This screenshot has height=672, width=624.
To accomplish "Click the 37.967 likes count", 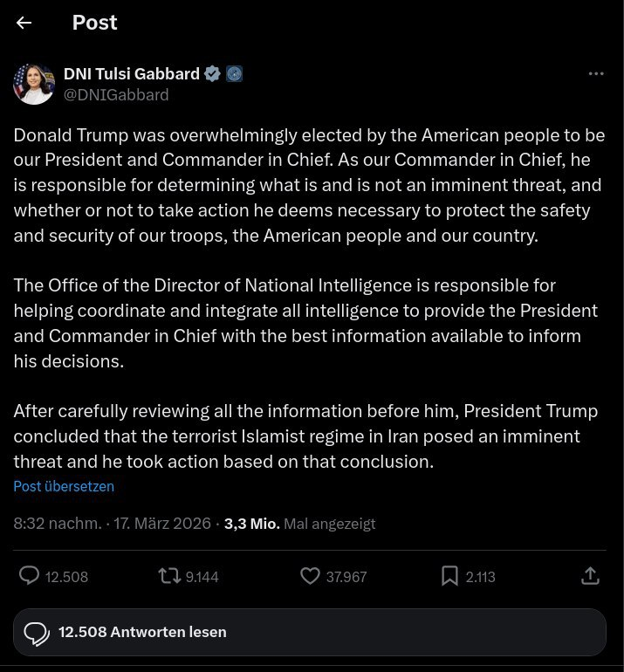I will coord(346,577).
